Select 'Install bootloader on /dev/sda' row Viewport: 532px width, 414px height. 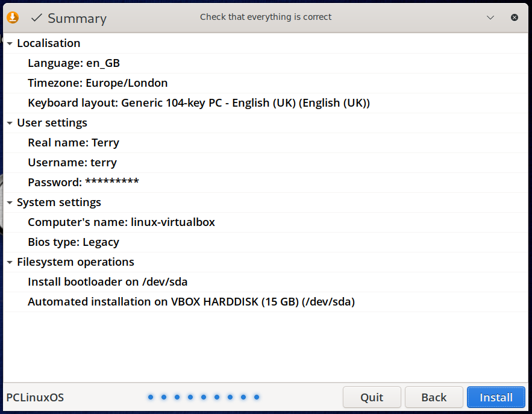[x=266, y=281]
